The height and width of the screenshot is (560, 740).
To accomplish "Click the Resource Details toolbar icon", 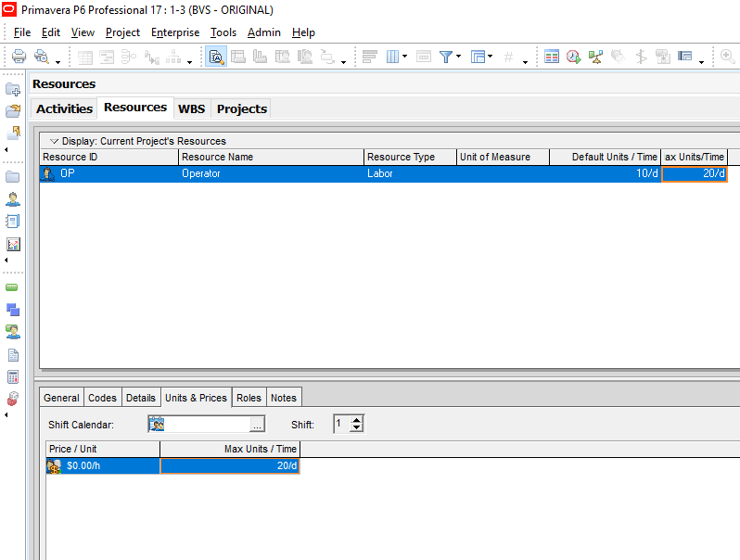I will click(x=216, y=57).
